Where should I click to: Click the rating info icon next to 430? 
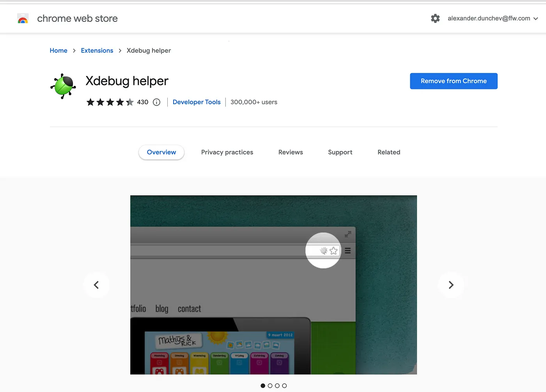(156, 102)
